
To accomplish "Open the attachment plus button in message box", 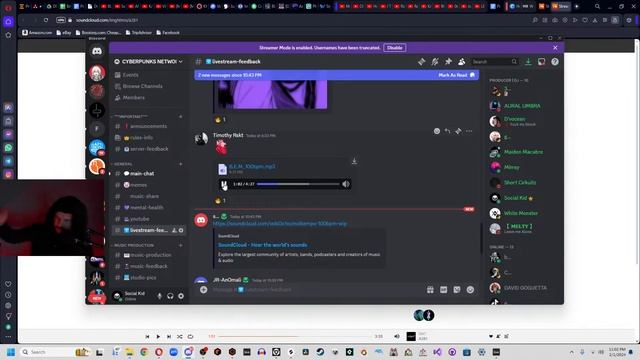I will point(203,290).
